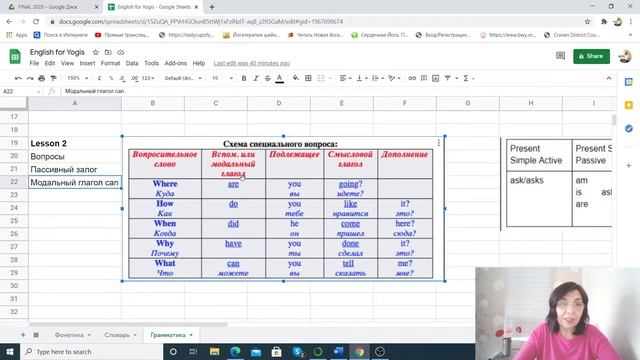
Task: Insert a chart
Action: coord(436,78)
